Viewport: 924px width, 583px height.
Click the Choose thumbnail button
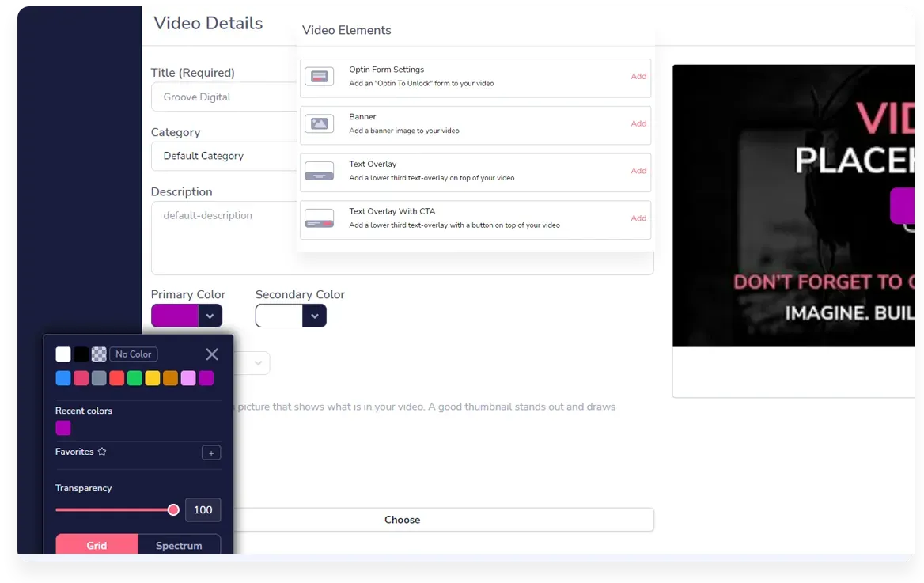(402, 520)
